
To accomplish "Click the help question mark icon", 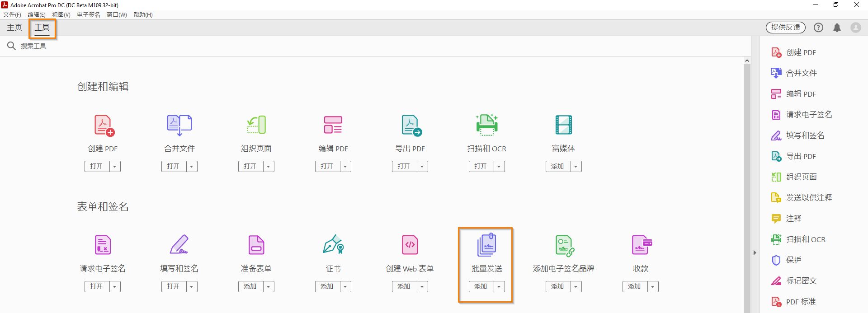I will coord(818,28).
